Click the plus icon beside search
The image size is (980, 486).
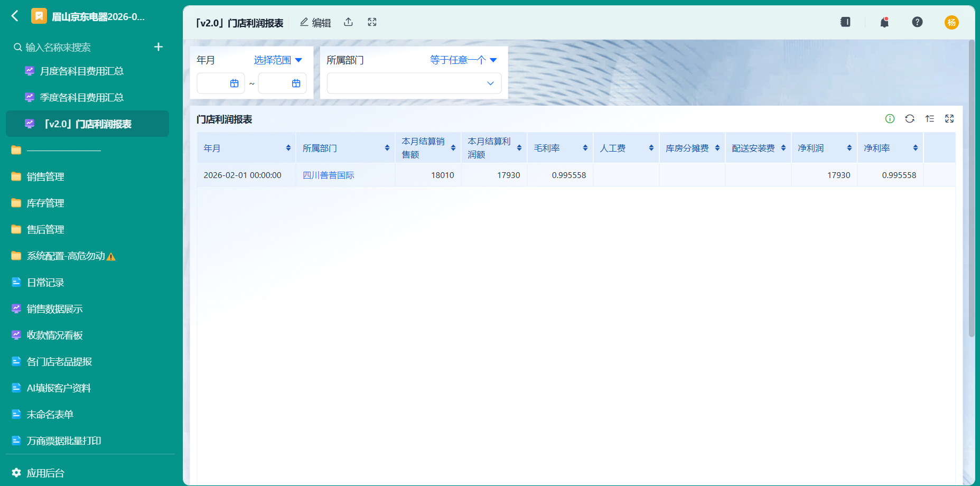pos(158,47)
